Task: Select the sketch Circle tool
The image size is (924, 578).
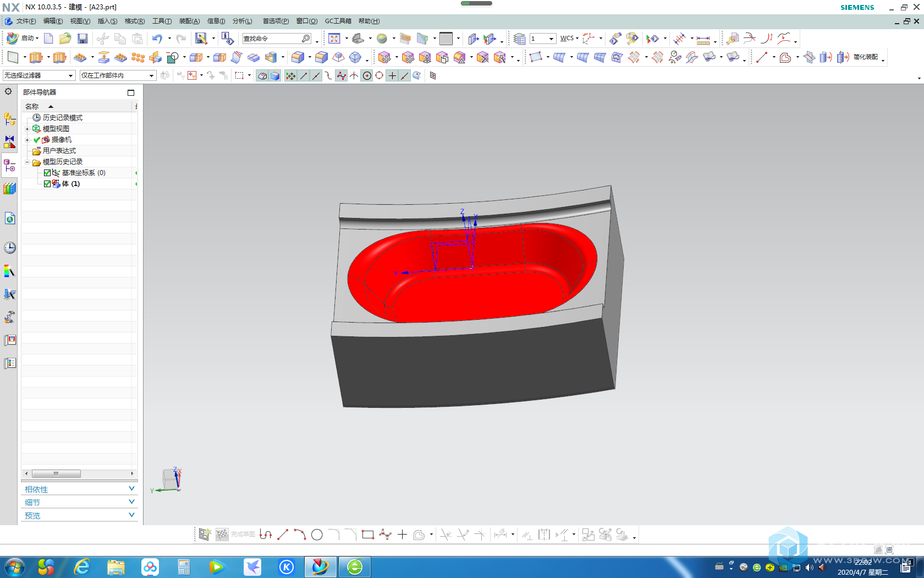Action: tap(317, 535)
